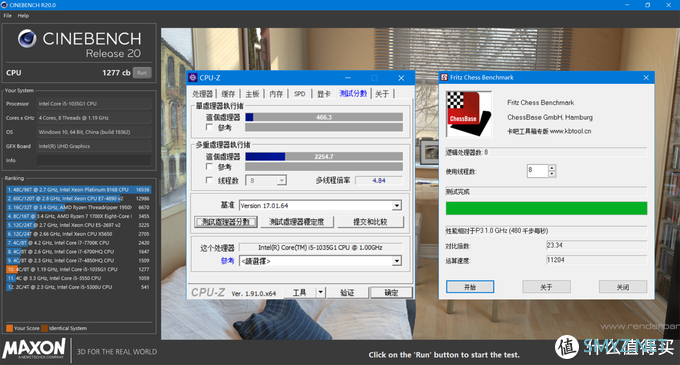This screenshot has height=365, width=680.
Task: Switch to the SPD tab in CPU-Z
Action: click(300, 94)
